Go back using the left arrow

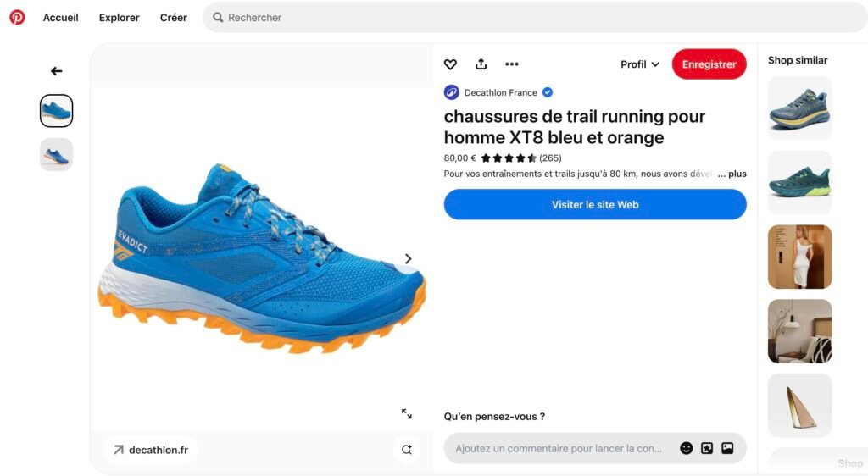(x=56, y=71)
